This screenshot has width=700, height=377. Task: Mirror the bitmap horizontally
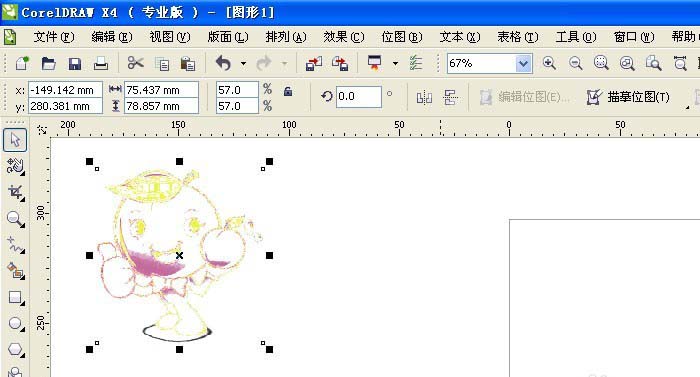pos(424,97)
